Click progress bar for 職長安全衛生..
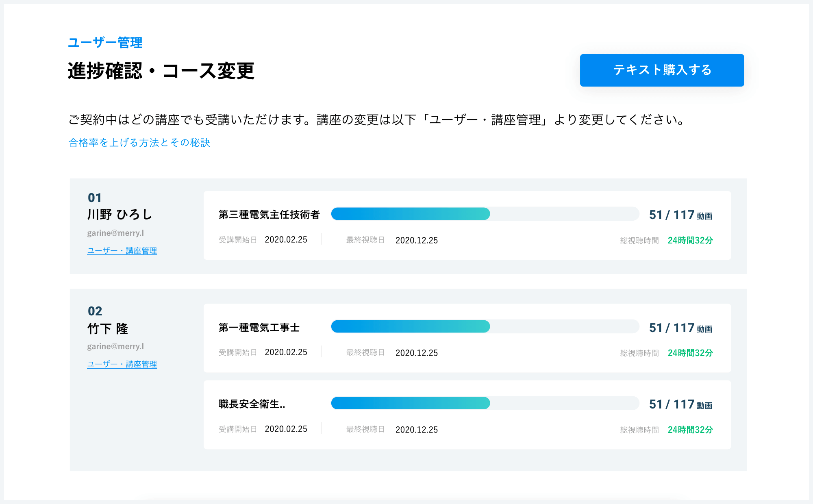This screenshot has height=504, width=813. [x=485, y=403]
